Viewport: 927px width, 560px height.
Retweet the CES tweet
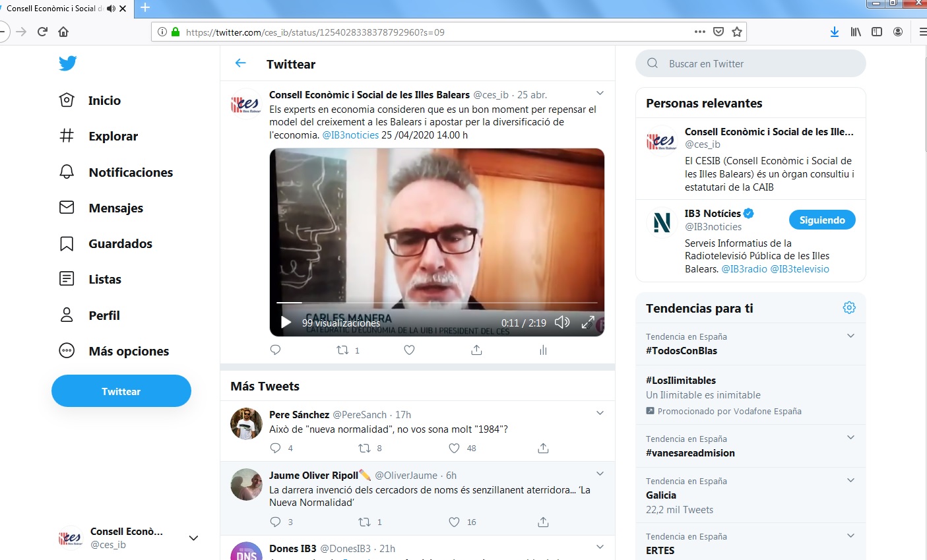coord(342,350)
